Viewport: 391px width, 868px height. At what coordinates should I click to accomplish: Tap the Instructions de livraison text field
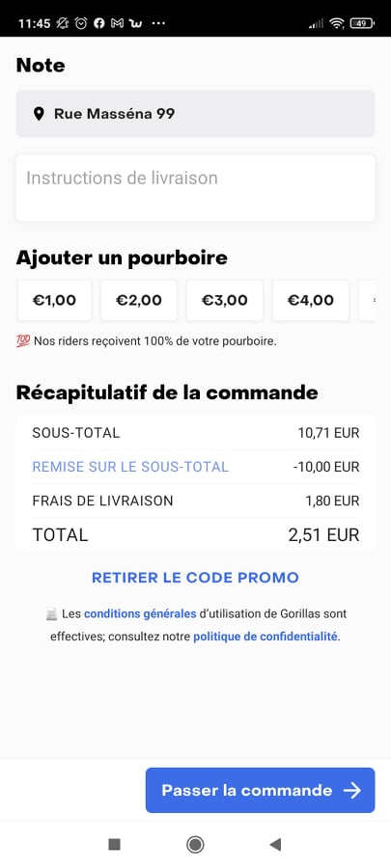click(x=195, y=188)
